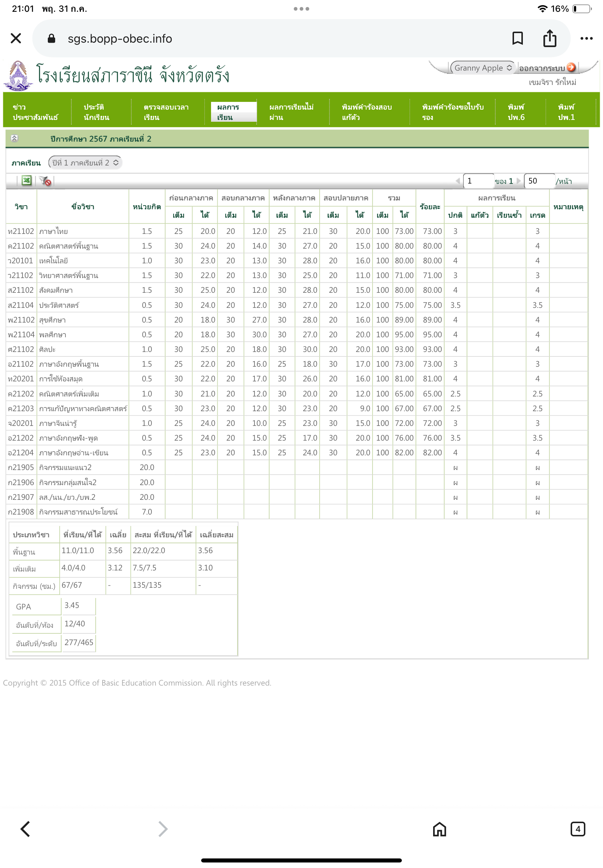Tap the sgs.bopp-obec.info address bar
Image resolution: width=603 pixels, height=868 pixels.
pyautogui.click(x=301, y=38)
